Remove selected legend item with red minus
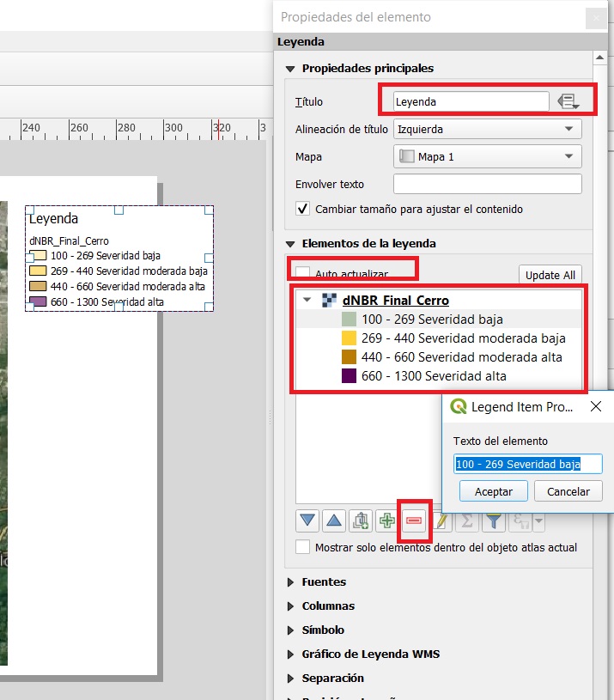614x700 pixels. pos(414,520)
